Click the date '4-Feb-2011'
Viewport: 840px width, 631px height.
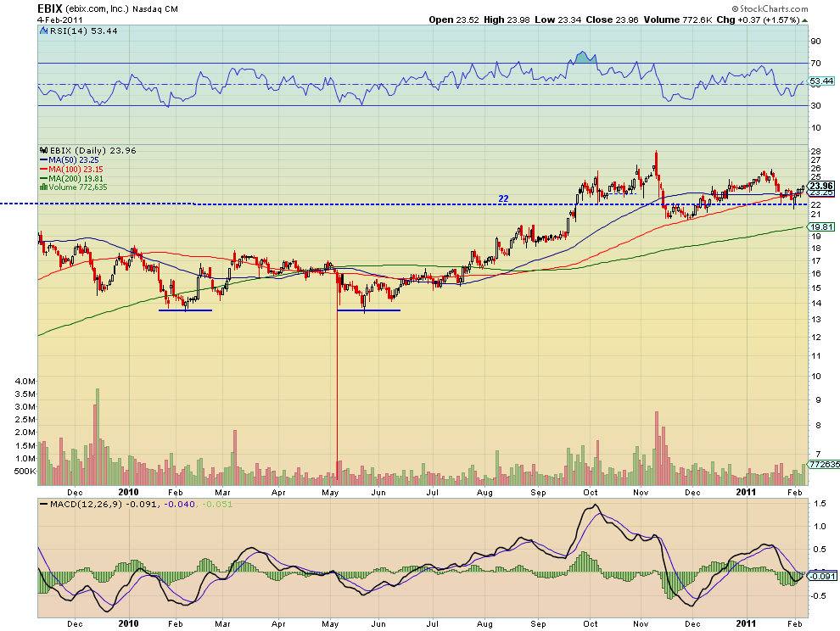click(60, 20)
